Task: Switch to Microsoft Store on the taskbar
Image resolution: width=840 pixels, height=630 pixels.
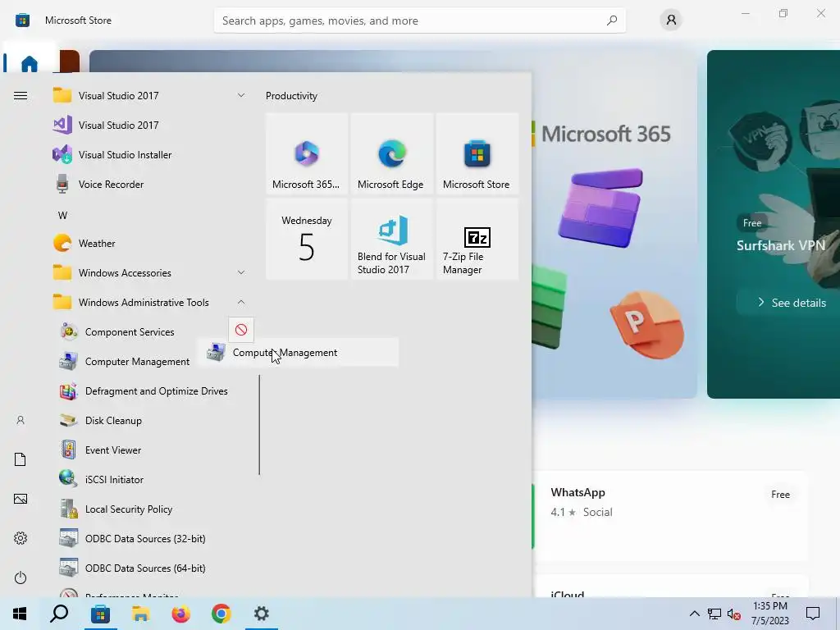Action: coord(99,614)
